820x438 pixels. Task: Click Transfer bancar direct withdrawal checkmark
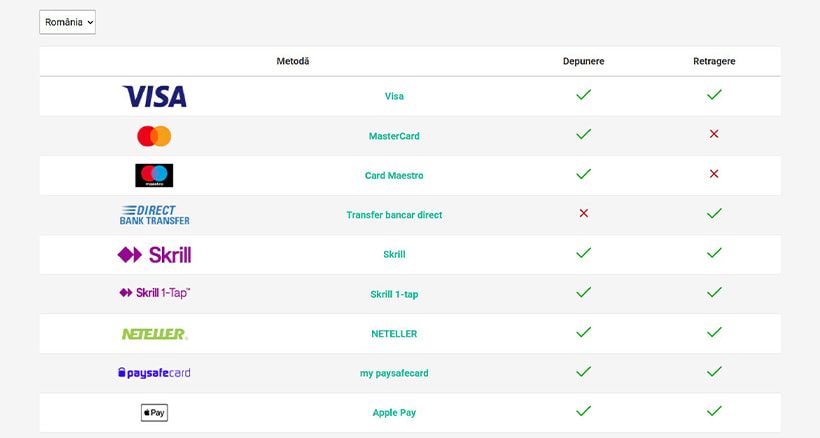pos(714,213)
